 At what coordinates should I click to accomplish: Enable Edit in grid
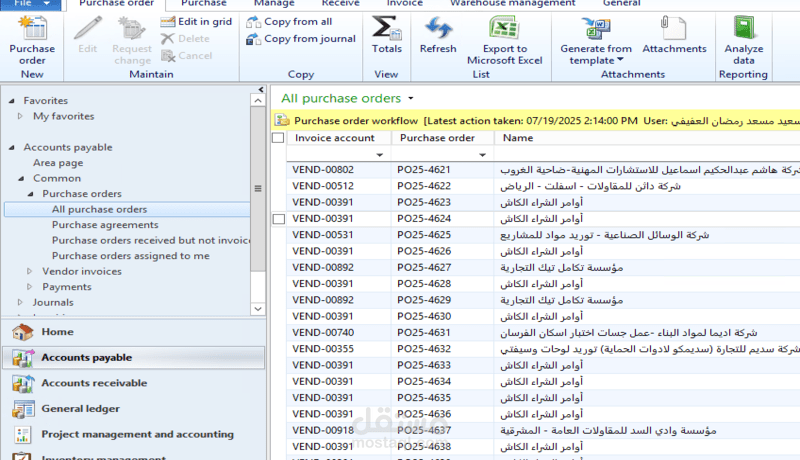tap(196, 22)
